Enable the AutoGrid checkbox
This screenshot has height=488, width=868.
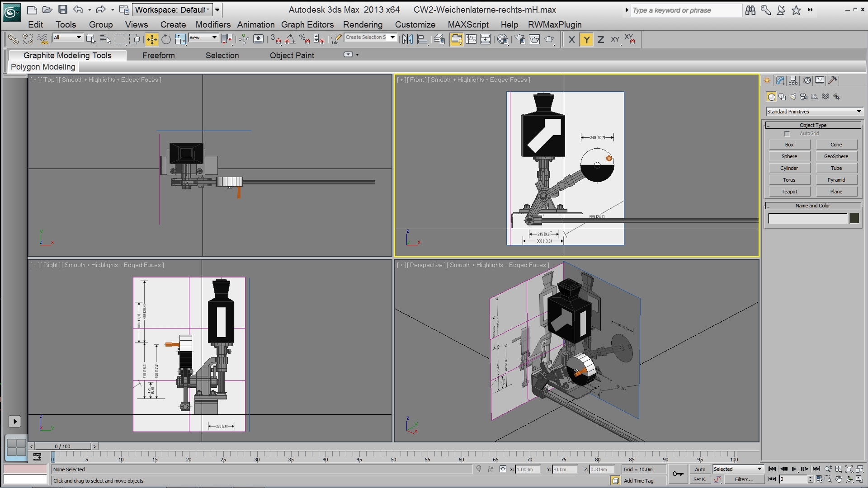(x=787, y=134)
